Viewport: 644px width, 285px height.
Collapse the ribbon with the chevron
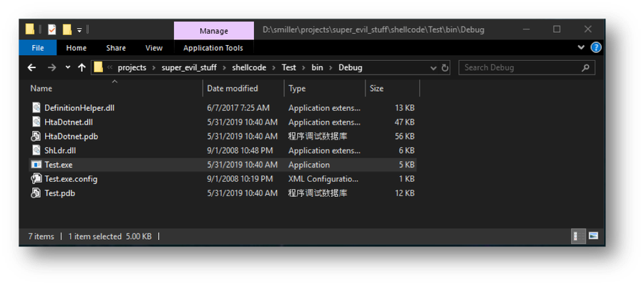581,47
